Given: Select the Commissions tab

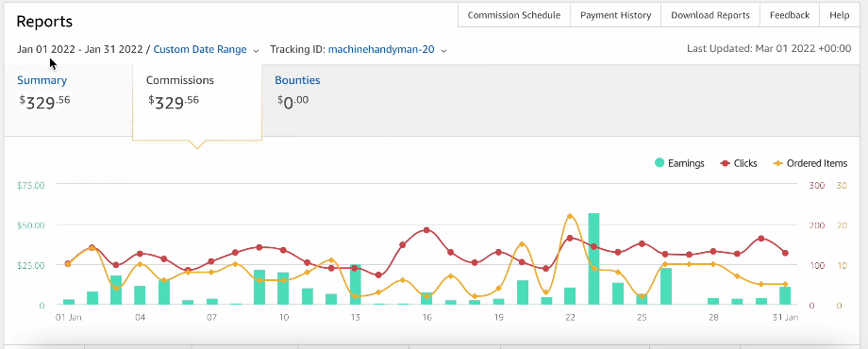Looking at the screenshot, I should [x=180, y=80].
